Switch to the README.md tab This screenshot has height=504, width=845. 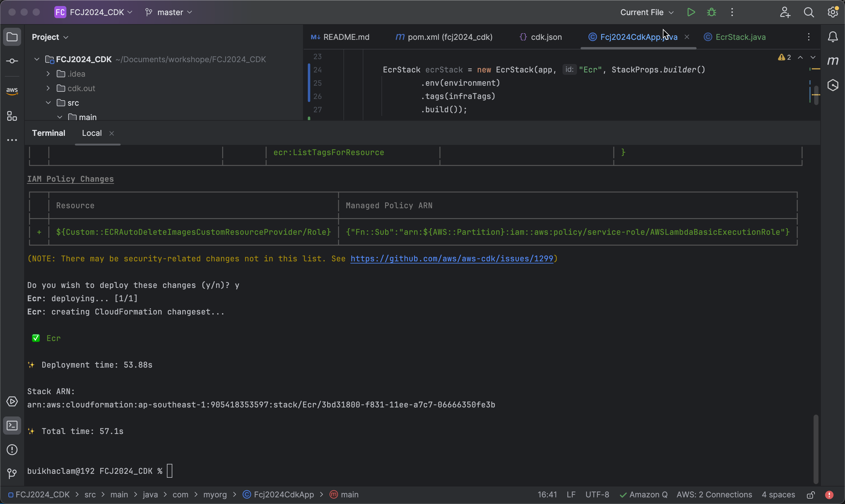[340, 37]
